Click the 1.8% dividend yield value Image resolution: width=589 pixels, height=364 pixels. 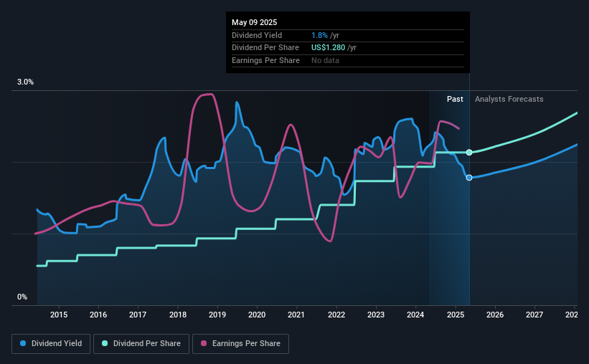click(319, 35)
